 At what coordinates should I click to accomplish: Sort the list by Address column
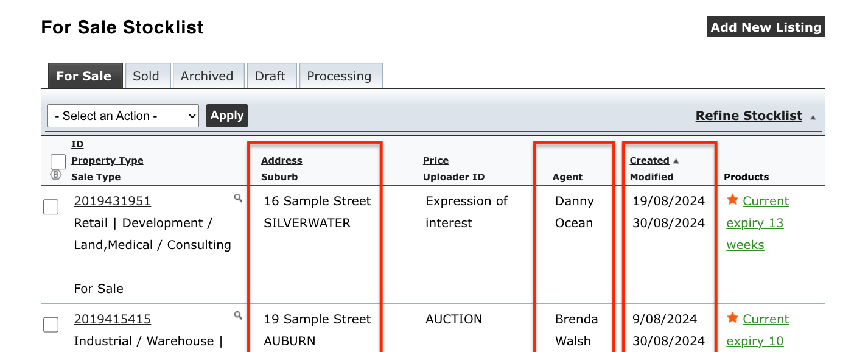click(282, 161)
